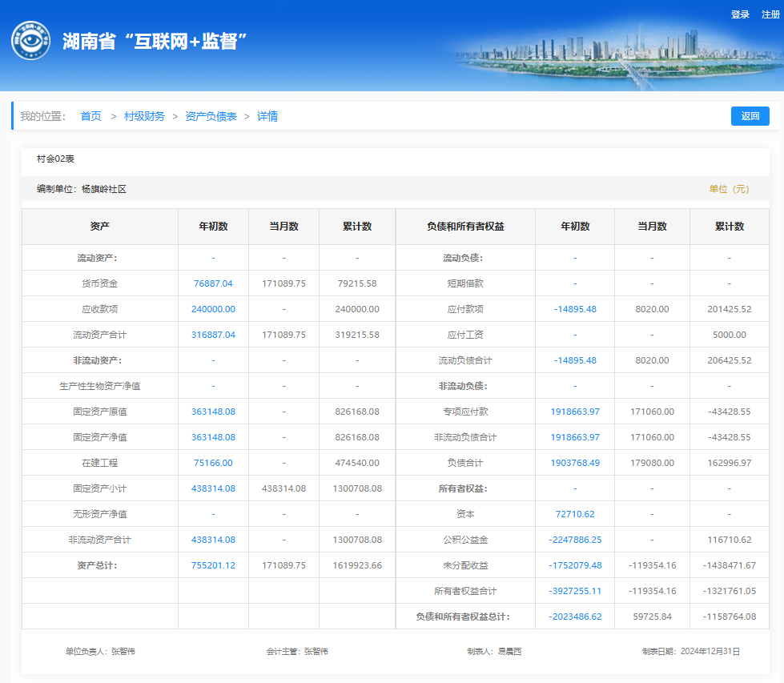The height and width of the screenshot is (683, 784).
Task: Select 负债合计 monthly value 179080.00
Action: (652, 463)
